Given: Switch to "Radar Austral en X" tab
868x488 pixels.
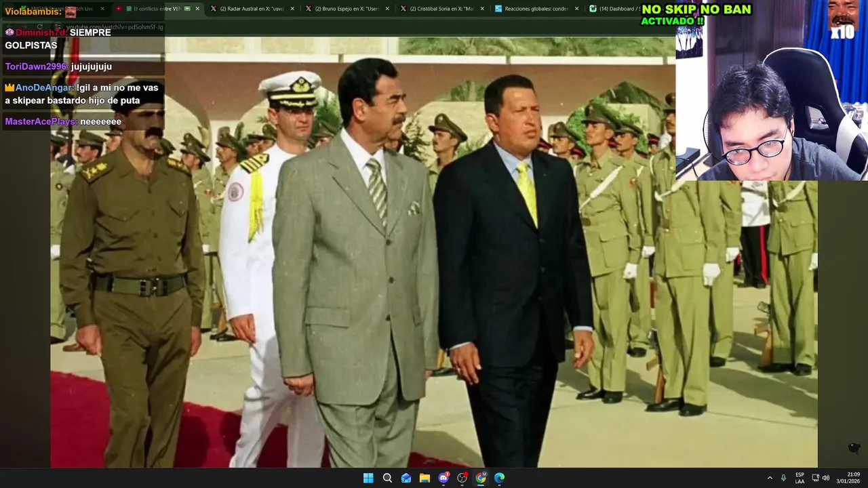Looking at the screenshot, I should (252, 9).
